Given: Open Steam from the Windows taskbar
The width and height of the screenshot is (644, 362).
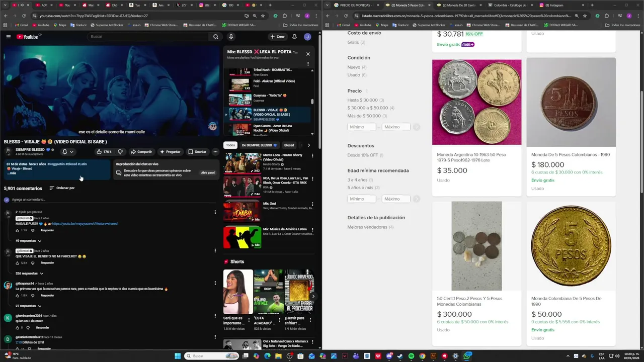Looking at the screenshot, I should [400, 356].
